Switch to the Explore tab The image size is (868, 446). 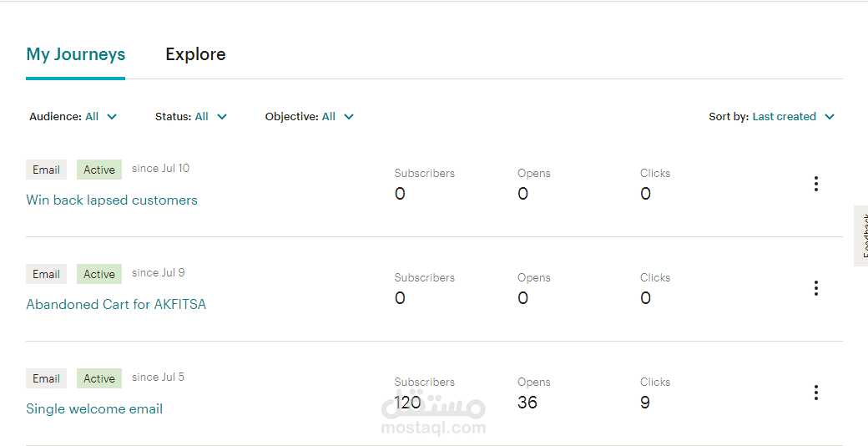coord(195,54)
